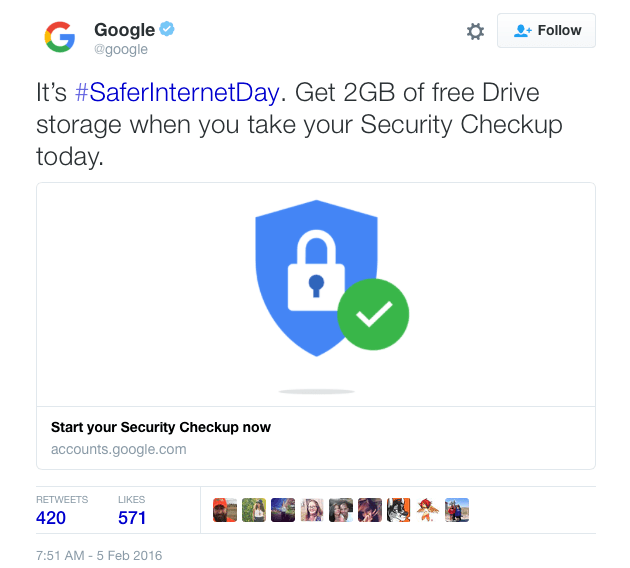
Task: Click the third liker avatar with dark blue image
Action: point(283,511)
